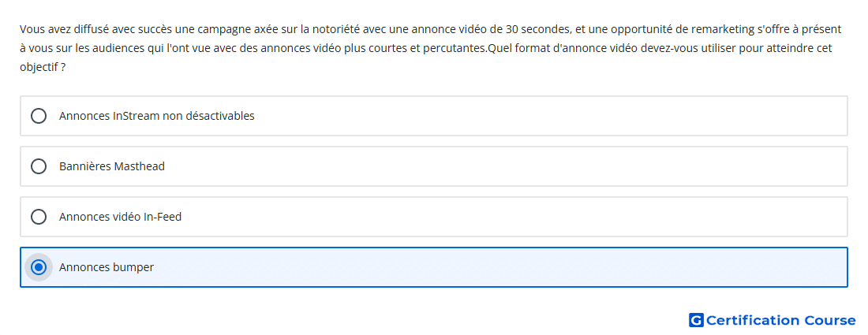The height and width of the screenshot is (335, 868).
Task: Select the Annonces InStream non désactivables radio button
Action: coord(38,116)
